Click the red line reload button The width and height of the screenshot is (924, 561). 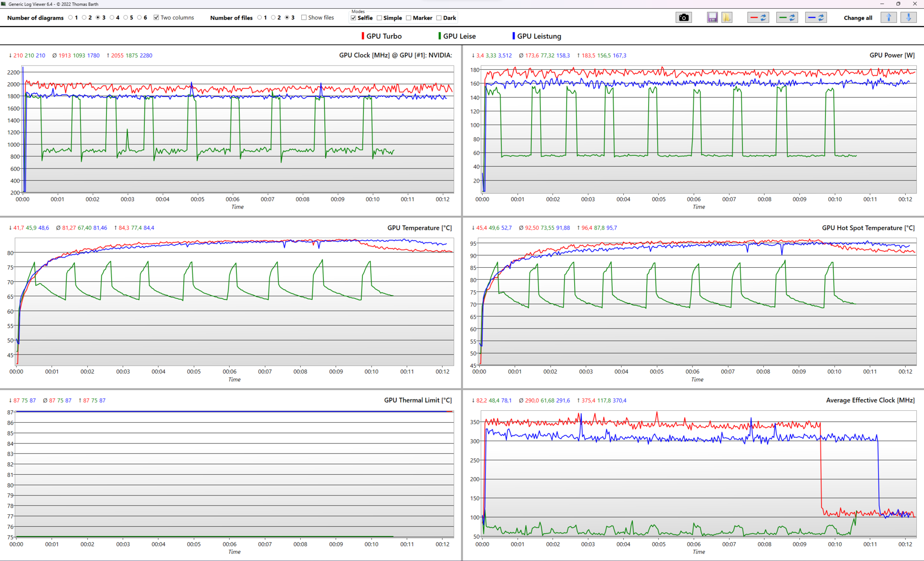[x=758, y=18]
